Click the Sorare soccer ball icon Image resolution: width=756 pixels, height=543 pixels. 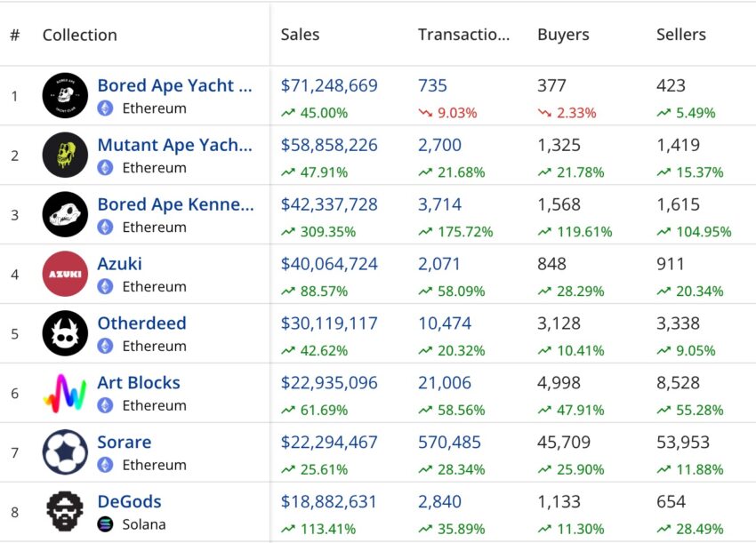tap(65, 452)
